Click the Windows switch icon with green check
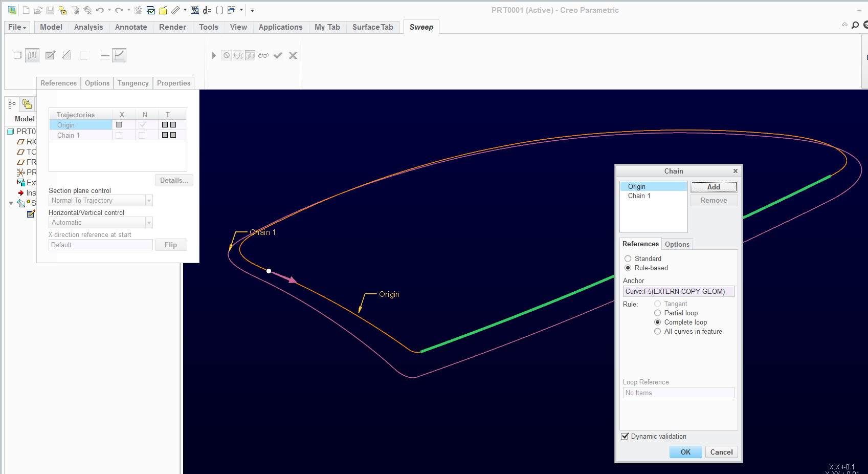This screenshot has width=868, height=474. point(151,10)
